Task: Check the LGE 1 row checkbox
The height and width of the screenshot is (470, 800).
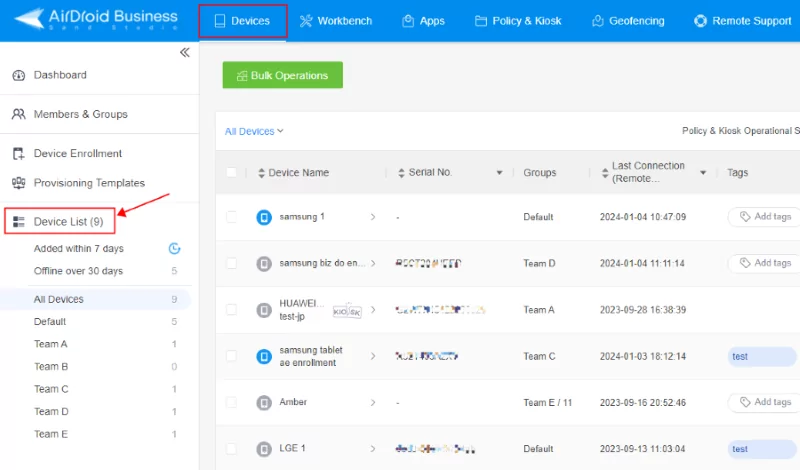Action: click(231, 449)
